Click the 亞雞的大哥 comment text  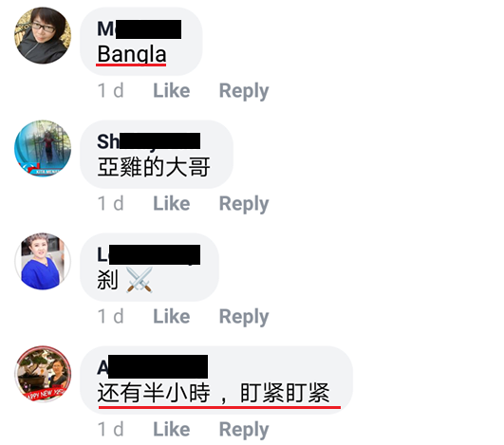point(154,167)
